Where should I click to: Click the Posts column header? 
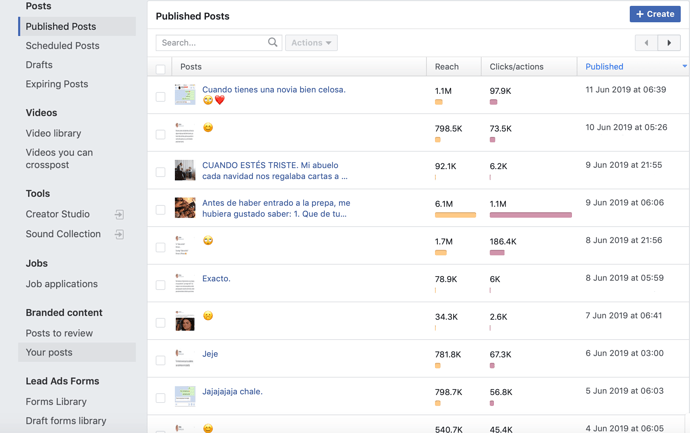point(191,66)
